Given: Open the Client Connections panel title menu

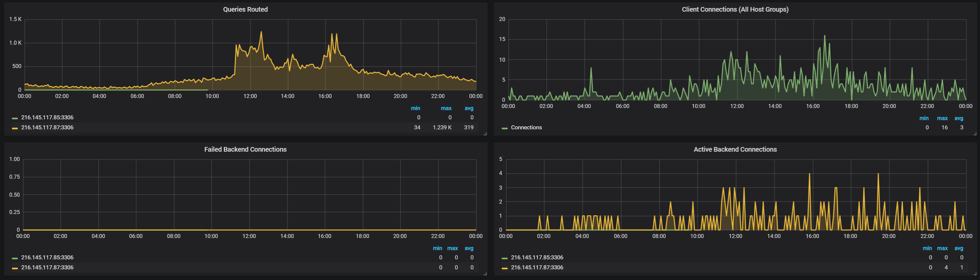Looking at the screenshot, I should pyautogui.click(x=735, y=10).
